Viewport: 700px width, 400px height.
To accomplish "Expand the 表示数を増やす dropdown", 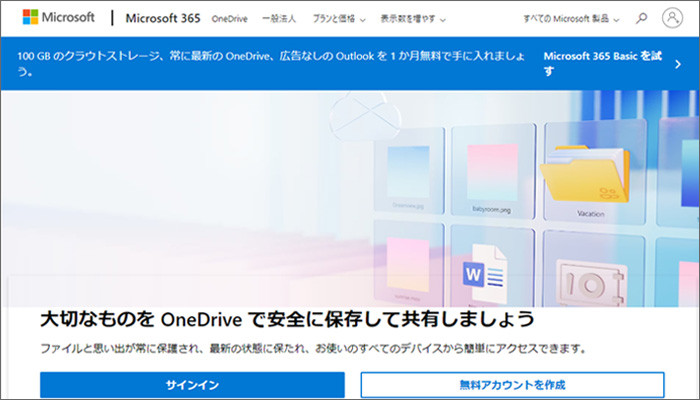I will tap(413, 19).
